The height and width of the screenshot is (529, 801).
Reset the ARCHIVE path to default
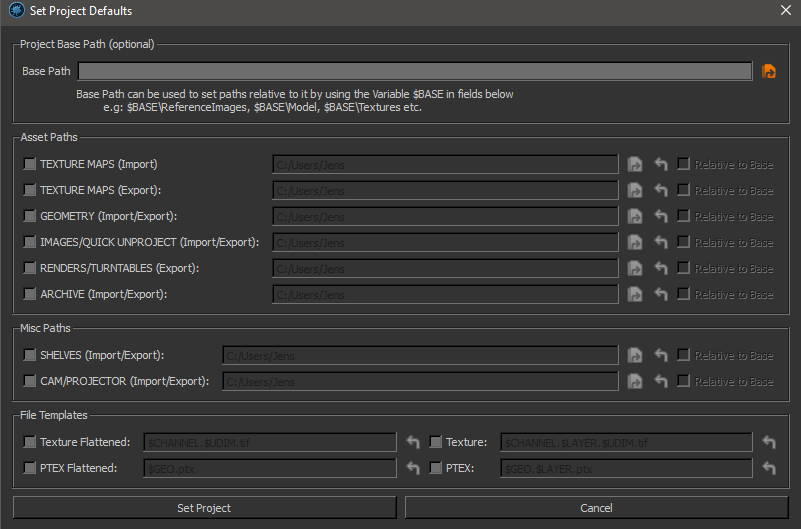660,294
